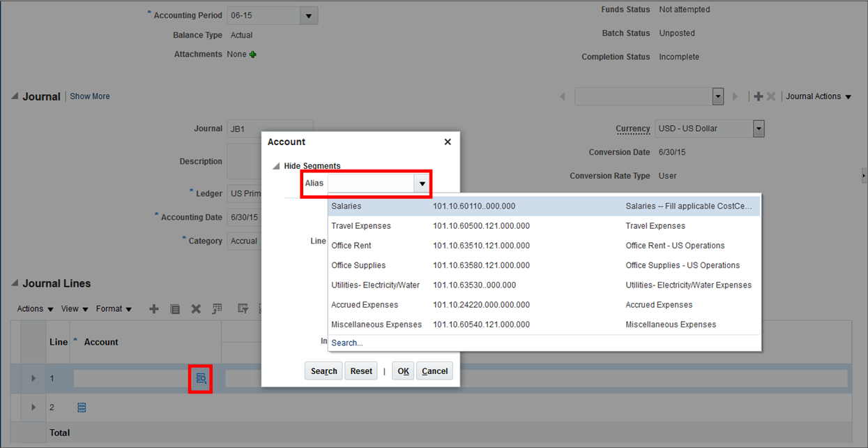Open the Journal Lines Actions menu

click(35, 308)
